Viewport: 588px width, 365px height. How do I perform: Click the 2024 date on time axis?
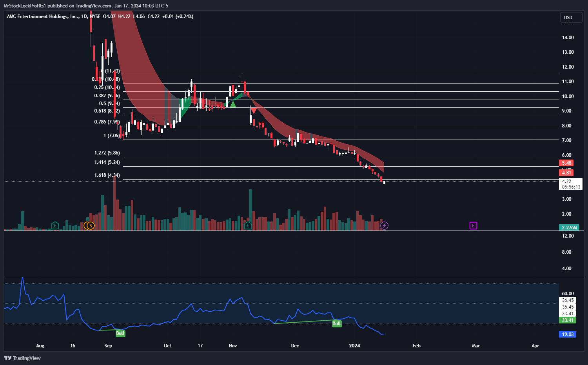coord(354,346)
